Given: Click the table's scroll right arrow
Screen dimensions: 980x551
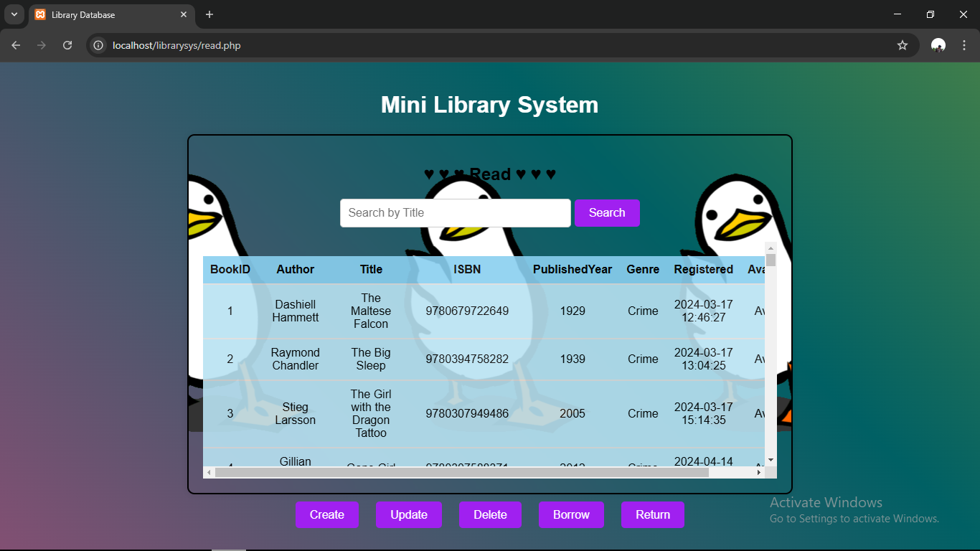Looking at the screenshot, I should coord(759,472).
